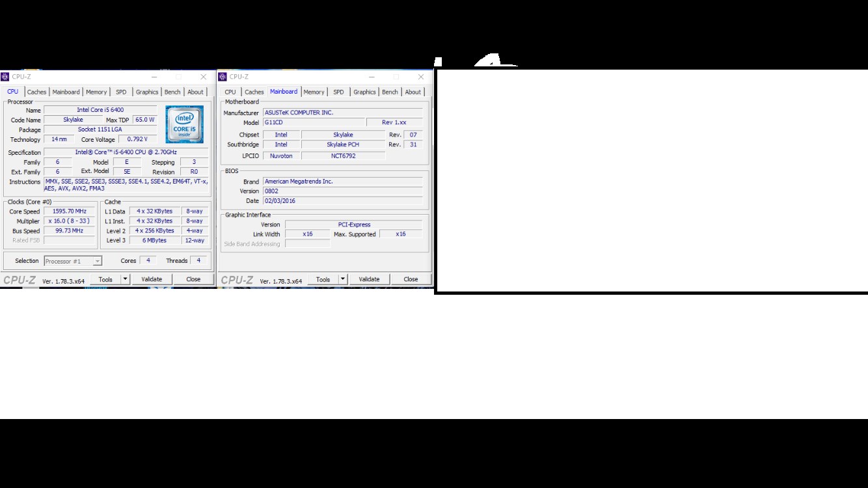The width and height of the screenshot is (868, 488).
Task: Click the Bus Speed value "99.73 MHz"
Action: point(70,231)
